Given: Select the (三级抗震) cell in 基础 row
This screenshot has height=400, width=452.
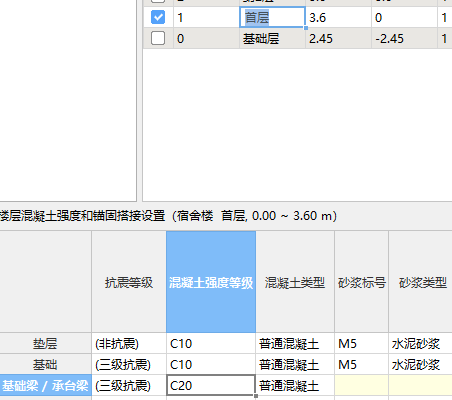Looking at the screenshot, I should tap(129, 364).
